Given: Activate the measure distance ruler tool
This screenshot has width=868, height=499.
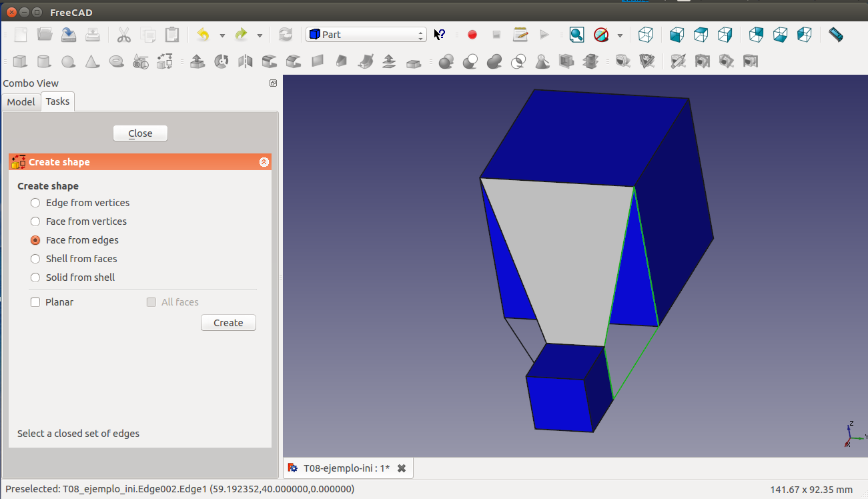Looking at the screenshot, I should click(835, 35).
